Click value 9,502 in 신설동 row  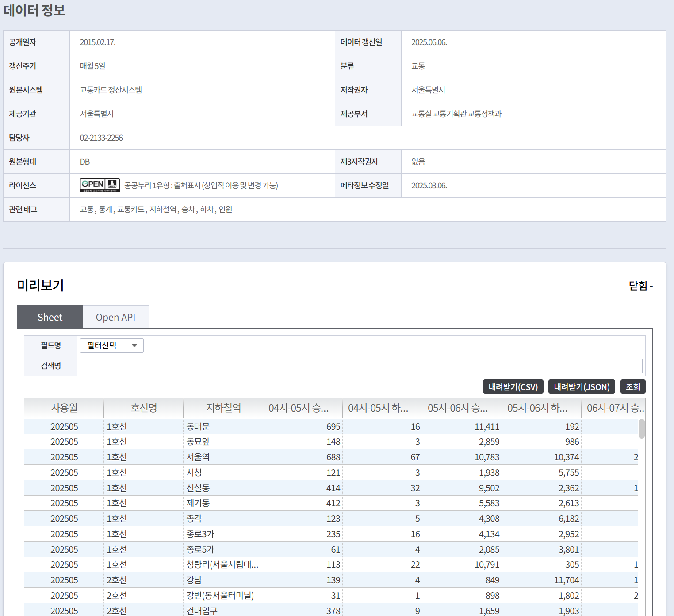489,488
